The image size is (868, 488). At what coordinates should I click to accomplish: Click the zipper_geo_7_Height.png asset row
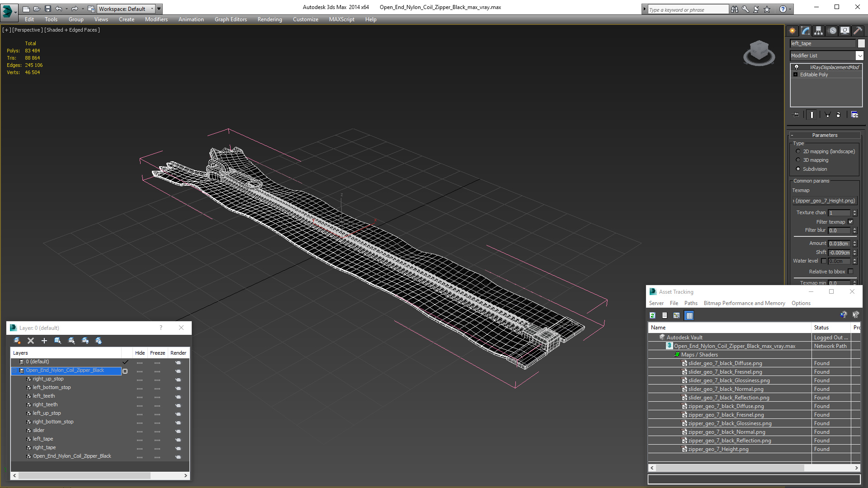tap(718, 449)
